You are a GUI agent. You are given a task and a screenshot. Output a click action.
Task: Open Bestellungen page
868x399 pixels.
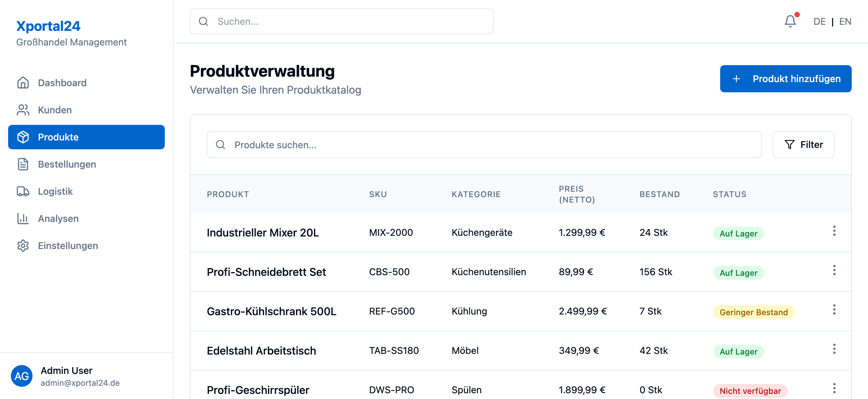click(86, 164)
